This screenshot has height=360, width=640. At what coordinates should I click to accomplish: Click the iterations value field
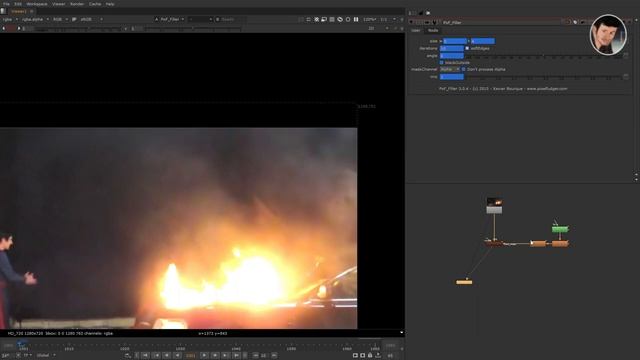coord(451,48)
